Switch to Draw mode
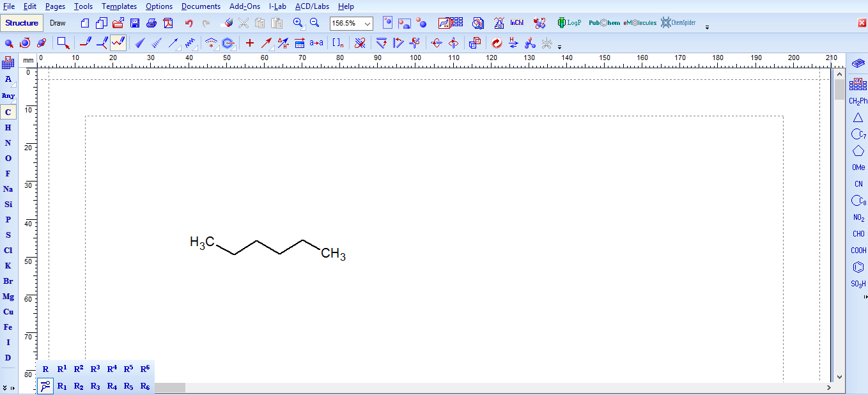868x395 pixels. 58,23
